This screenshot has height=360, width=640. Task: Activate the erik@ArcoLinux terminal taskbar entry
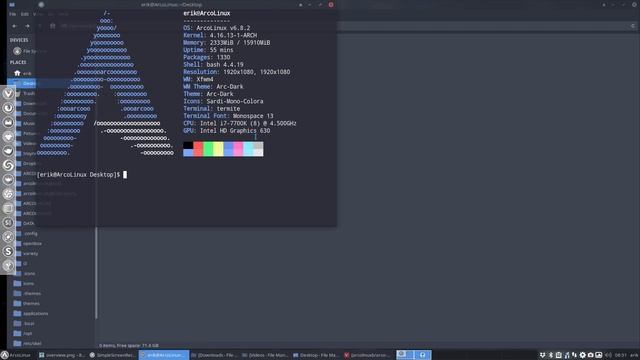pos(164,355)
